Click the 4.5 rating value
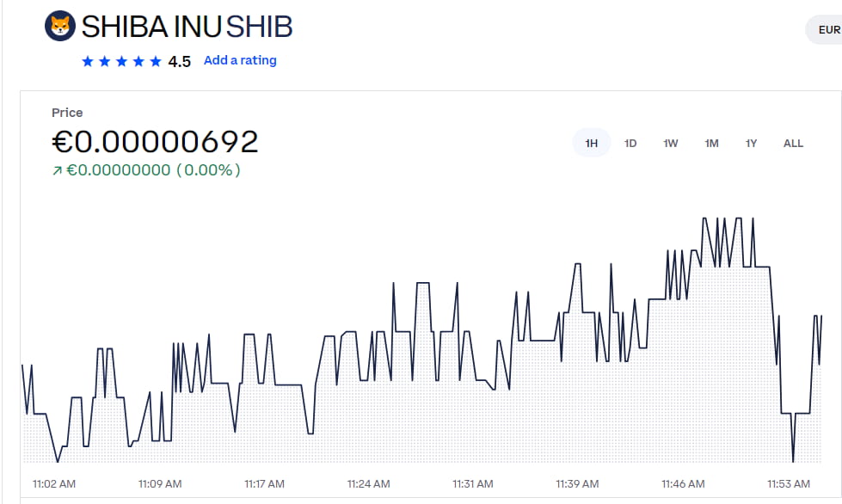This screenshot has width=842, height=504. [180, 61]
